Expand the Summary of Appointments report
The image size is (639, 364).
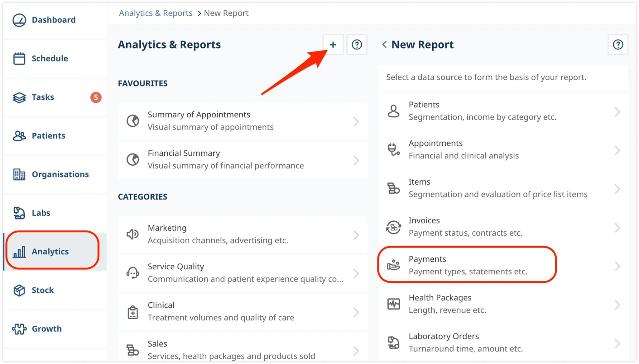[x=357, y=121]
